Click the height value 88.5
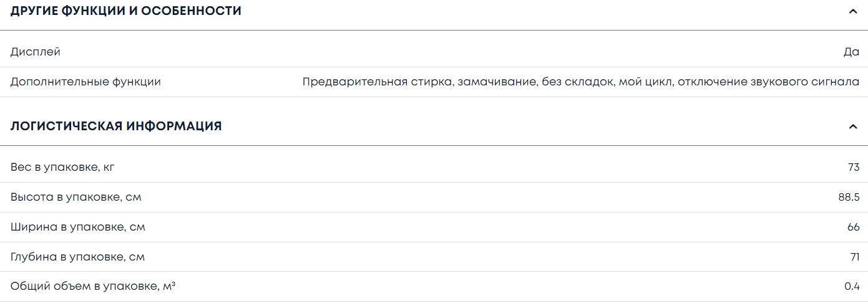This screenshot has width=868, height=306. pyautogui.click(x=849, y=197)
